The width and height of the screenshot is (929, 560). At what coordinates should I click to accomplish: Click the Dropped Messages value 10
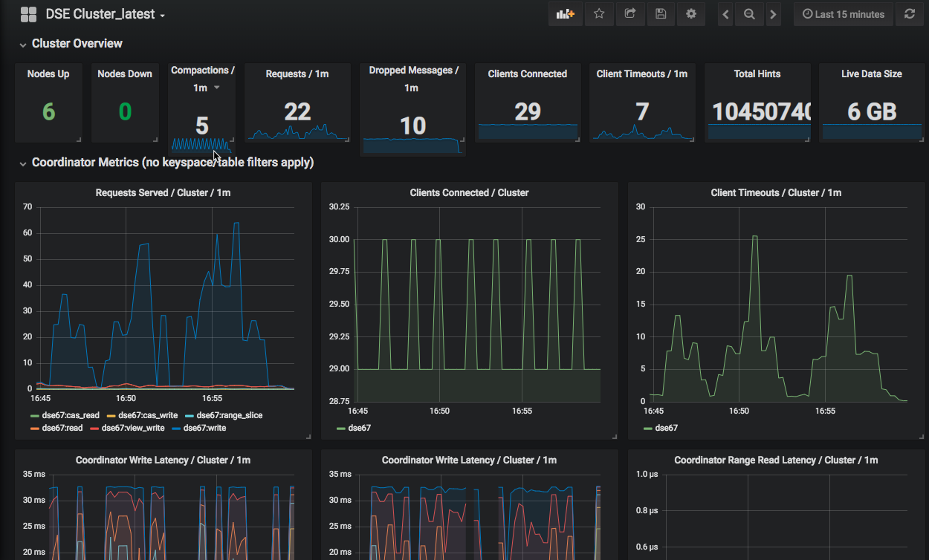pyautogui.click(x=413, y=126)
